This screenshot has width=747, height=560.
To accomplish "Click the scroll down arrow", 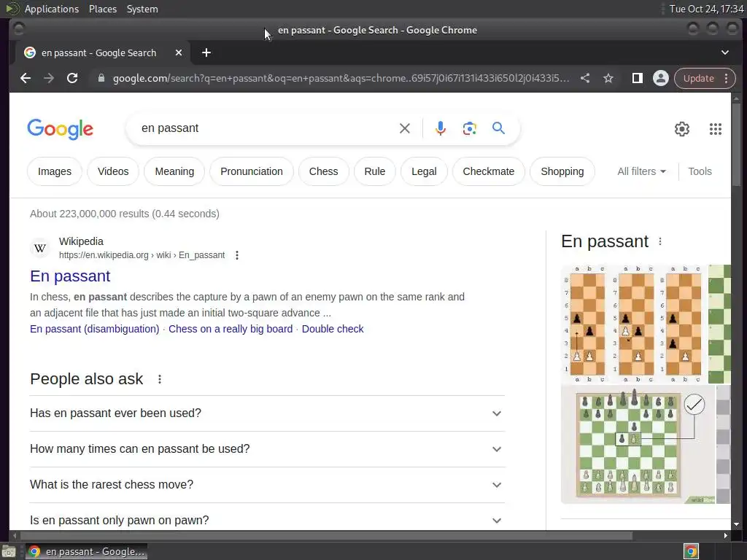I will pos(737,524).
